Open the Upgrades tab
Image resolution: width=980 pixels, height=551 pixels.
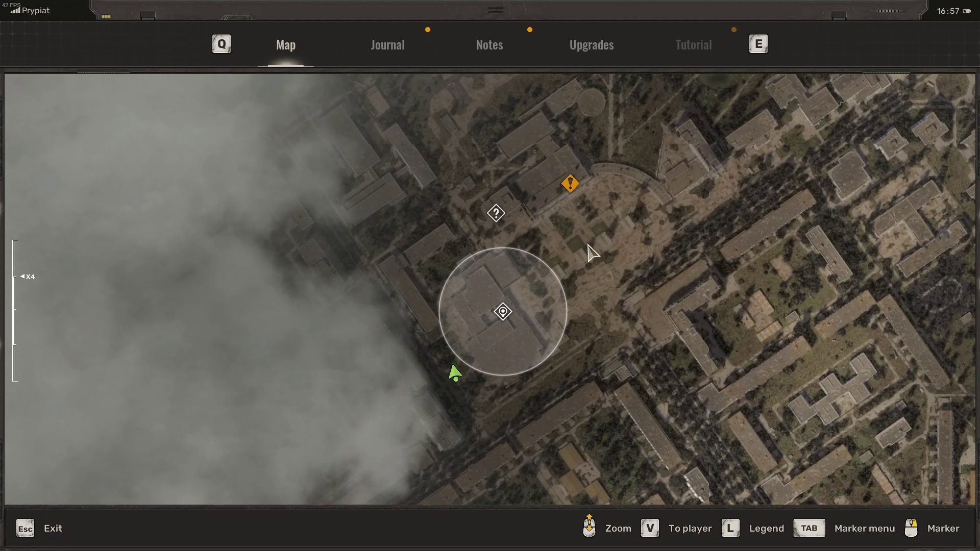pos(592,45)
